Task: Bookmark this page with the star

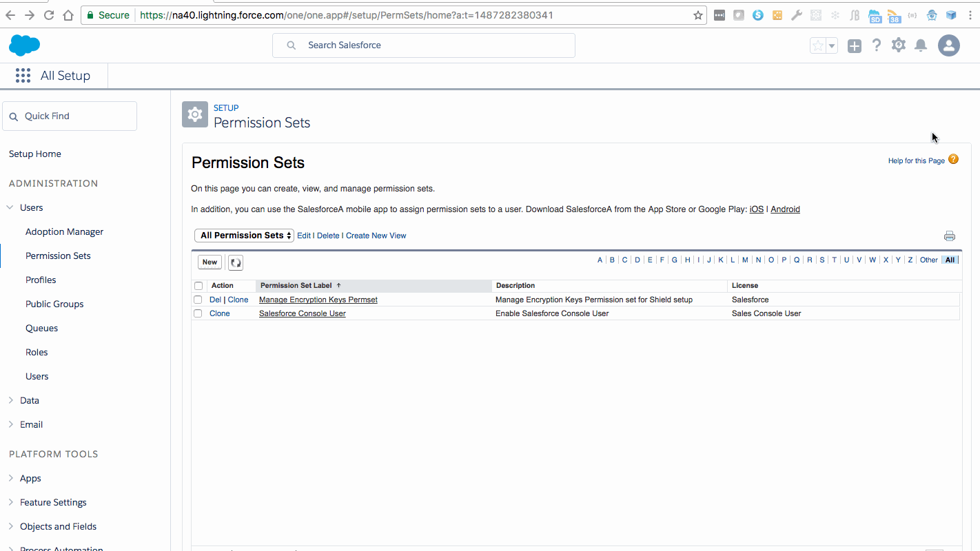Action: (698, 15)
